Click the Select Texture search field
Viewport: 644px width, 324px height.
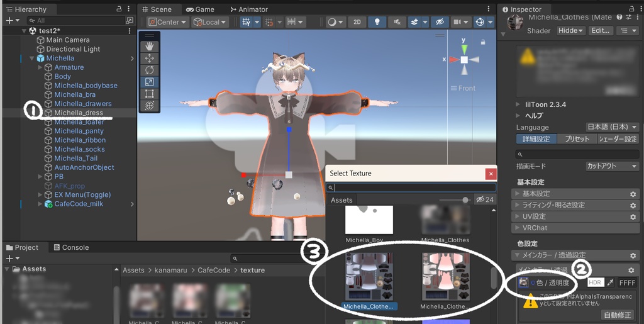[411, 187]
